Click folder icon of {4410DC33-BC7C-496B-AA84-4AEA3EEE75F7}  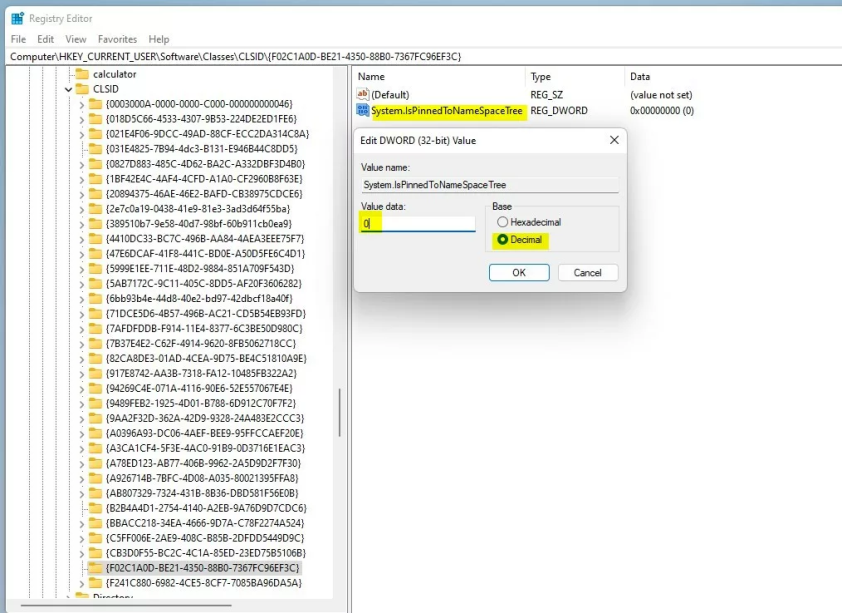[95, 238]
